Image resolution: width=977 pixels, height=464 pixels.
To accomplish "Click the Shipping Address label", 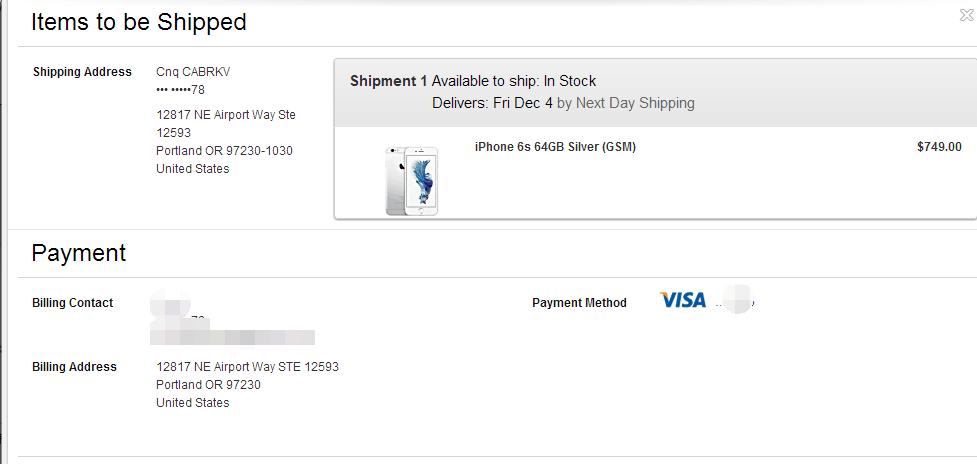I will coord(82,72).
